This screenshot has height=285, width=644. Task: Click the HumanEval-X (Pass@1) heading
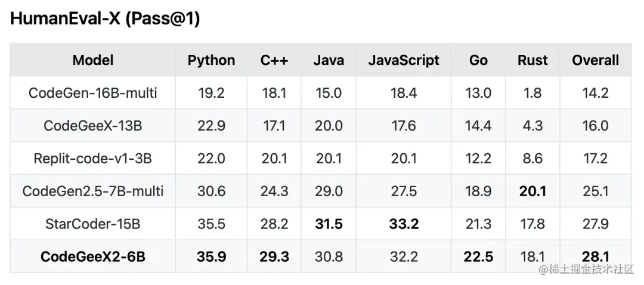pos(105,19)
